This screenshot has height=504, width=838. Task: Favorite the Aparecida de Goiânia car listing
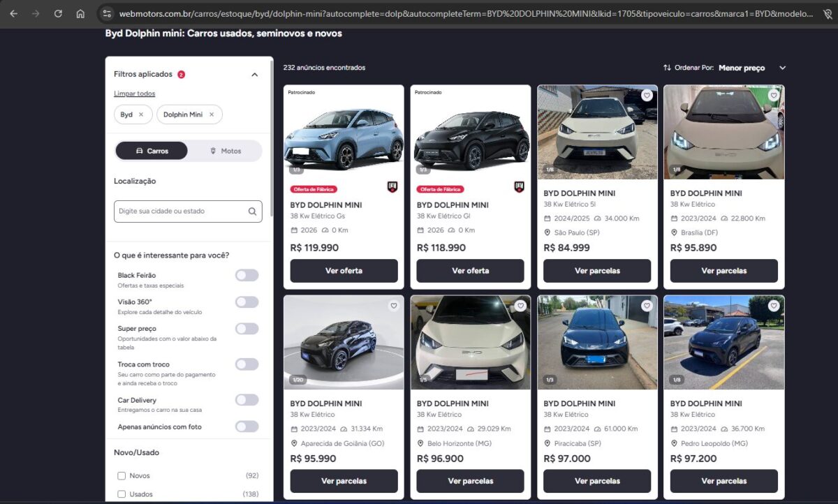coord(393,306)
